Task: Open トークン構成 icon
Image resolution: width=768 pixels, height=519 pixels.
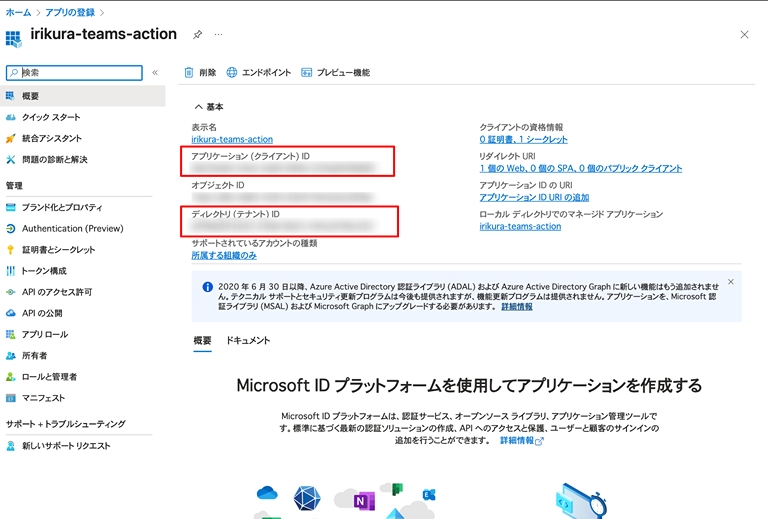Action: tap(10, 271)
